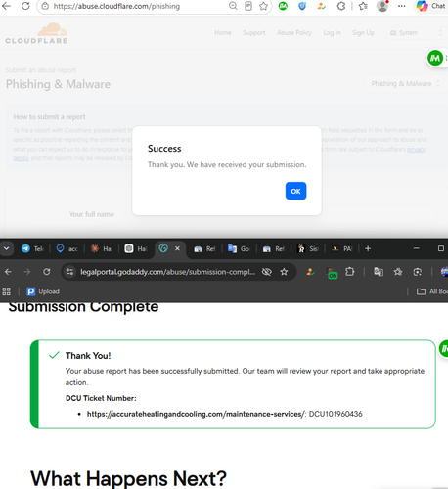Viewport: 448px width, 489px height.
Task: Switch to the Telegram tab
Action: click(x=32, y=248)
